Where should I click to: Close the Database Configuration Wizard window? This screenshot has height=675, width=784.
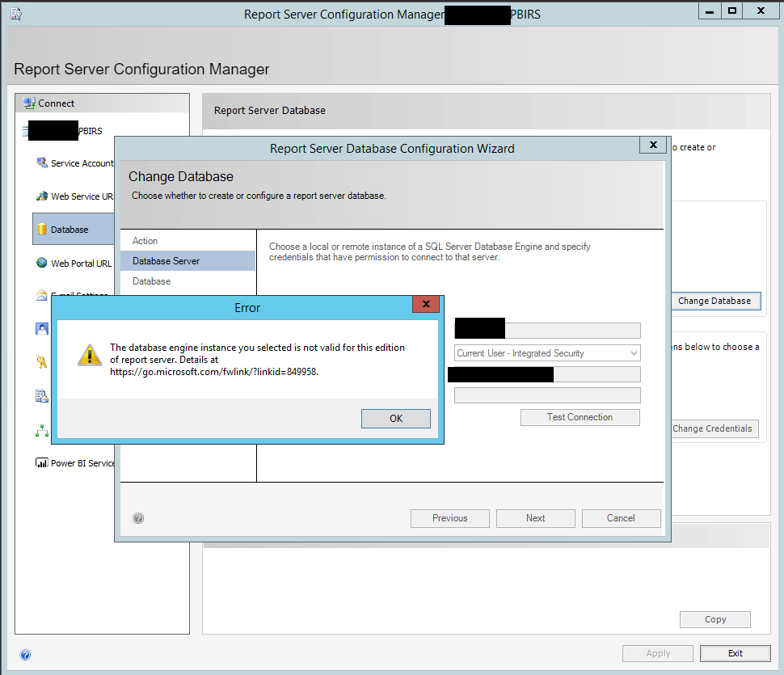click(653, 145)
